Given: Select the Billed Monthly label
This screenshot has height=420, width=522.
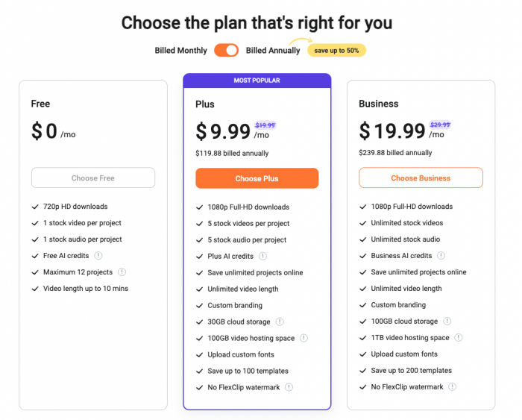Looking at the screenshot, I should click(180, 50).
